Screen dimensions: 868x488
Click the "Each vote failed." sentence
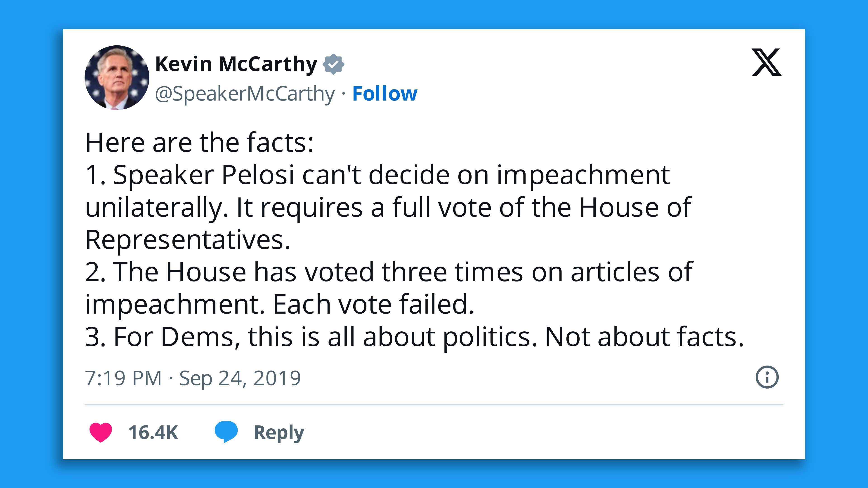373,305
